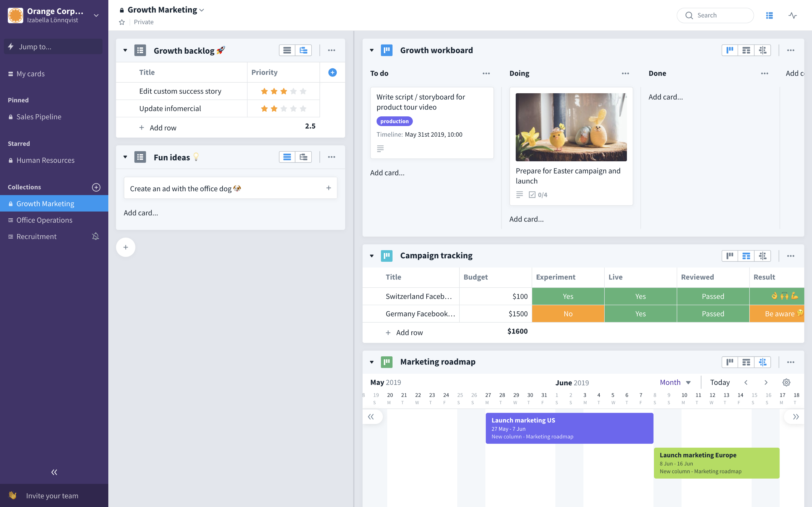This screenshot has width=812, height=507.
Task: Select the Launch marketing US timeline bar
Action: (x=569, y=428)
